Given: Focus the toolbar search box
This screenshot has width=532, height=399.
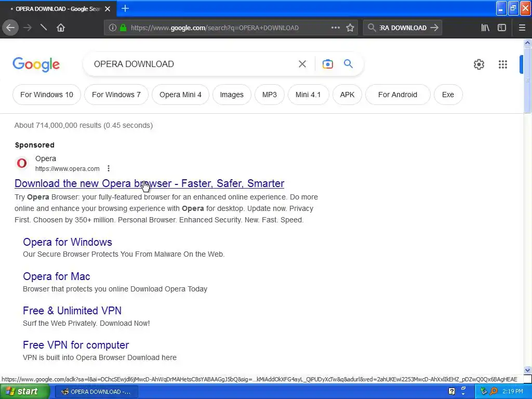Looking at the screenshot, I should coord(403,28).
